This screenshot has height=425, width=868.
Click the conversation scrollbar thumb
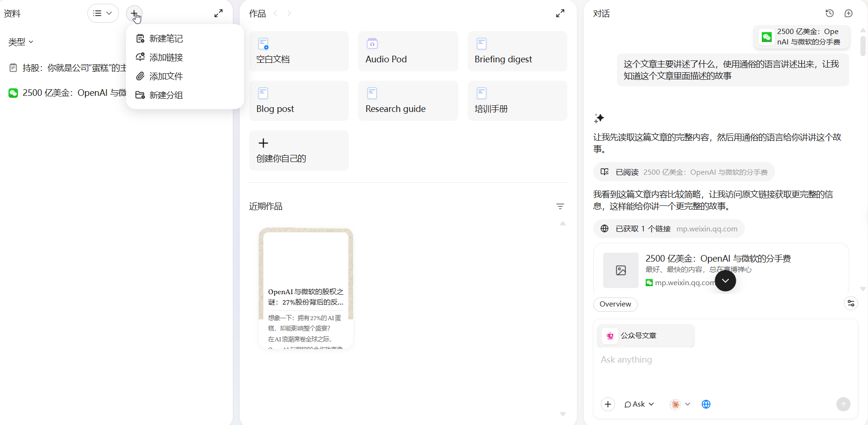coord(863,46)
